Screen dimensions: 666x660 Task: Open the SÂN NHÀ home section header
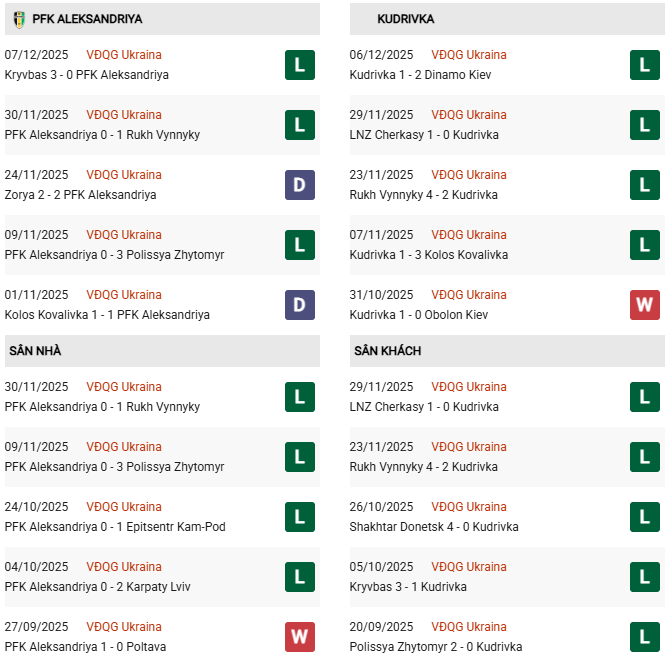pyautogui.click(x=35, y=351)
